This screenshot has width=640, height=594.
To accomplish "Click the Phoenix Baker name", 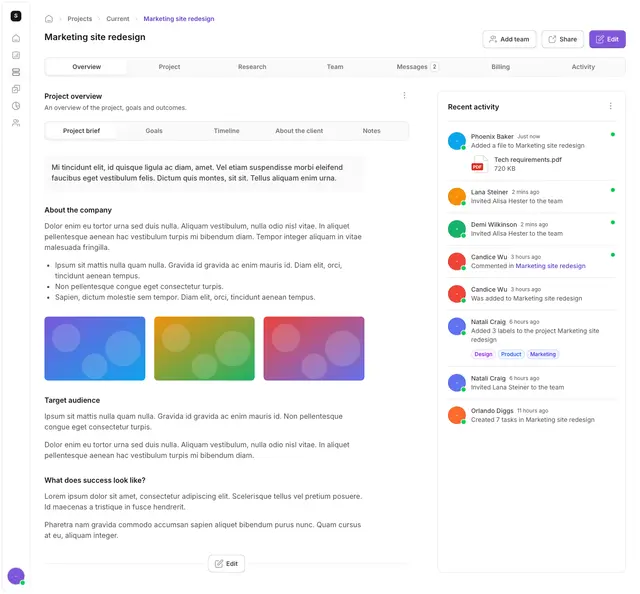I will pos(492,137).
